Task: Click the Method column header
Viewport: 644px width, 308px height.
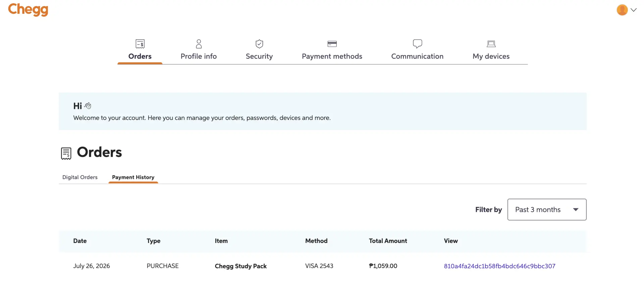Action: [x=316, y=241]
